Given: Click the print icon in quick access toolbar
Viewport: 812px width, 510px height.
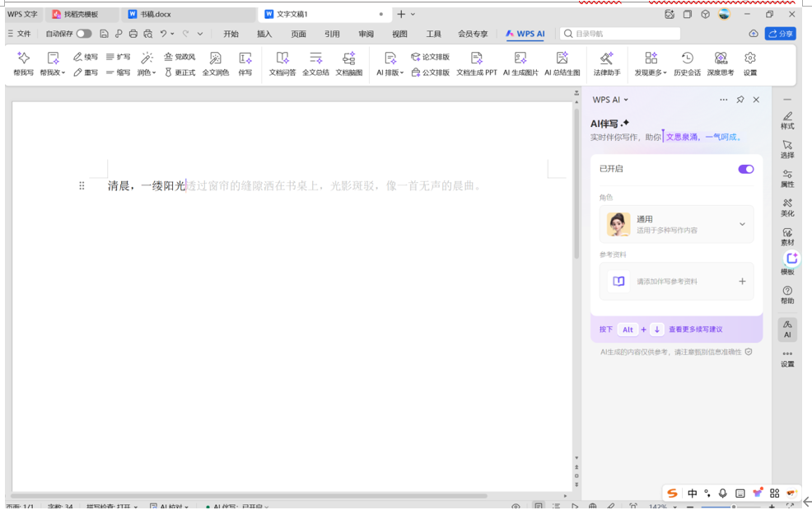Looking at the screenshot, I should pyautogui.click(x=133, y=34).
